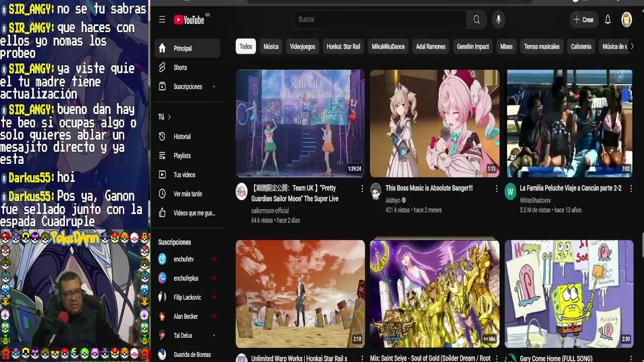Open the notifications bell
644x362 pixels.
pyautogui.click(x=608, y=20)
